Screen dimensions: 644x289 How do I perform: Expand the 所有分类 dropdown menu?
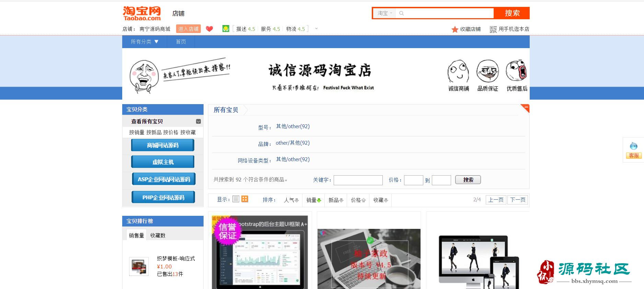[145, 42]
